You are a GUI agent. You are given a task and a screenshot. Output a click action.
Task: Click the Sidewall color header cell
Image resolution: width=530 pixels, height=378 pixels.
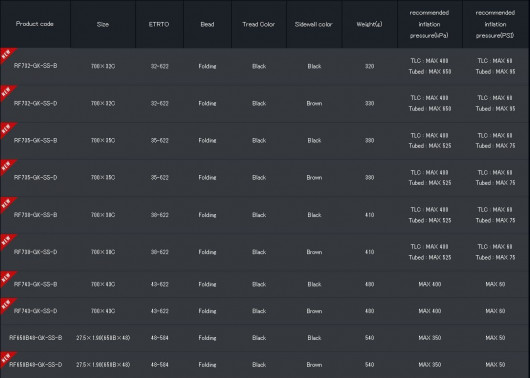[314, 24]
